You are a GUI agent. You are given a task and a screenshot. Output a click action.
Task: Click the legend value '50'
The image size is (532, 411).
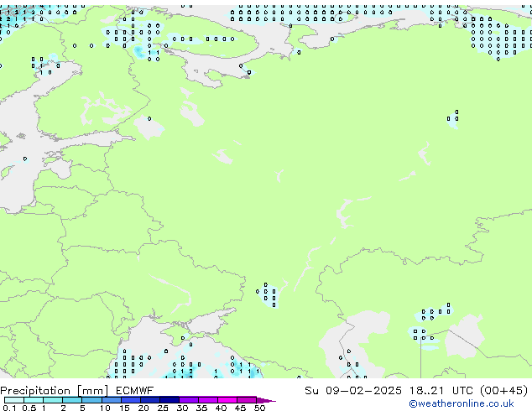tap(259, 408)
